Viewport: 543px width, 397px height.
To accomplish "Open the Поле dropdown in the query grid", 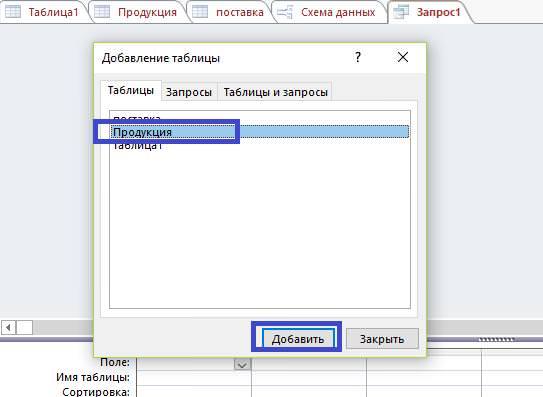I will [x=242, y=364].
